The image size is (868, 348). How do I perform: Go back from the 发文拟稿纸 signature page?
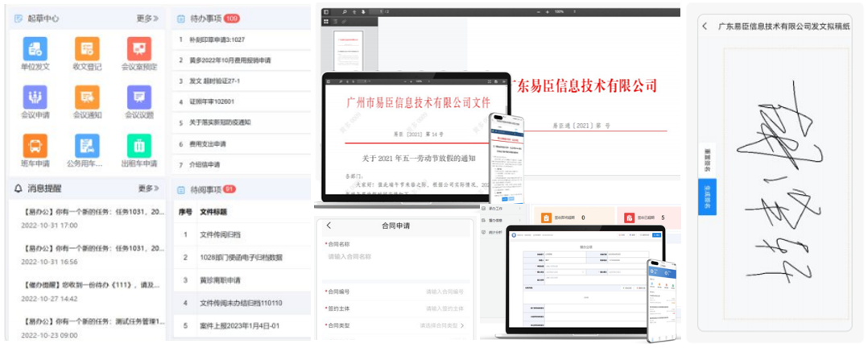point(704,26)
